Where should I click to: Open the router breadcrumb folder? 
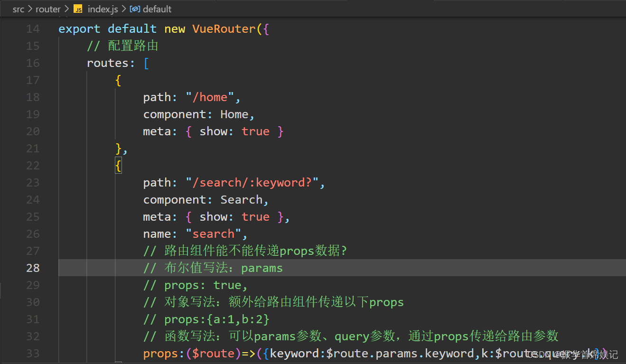click(x=48, y=9)
